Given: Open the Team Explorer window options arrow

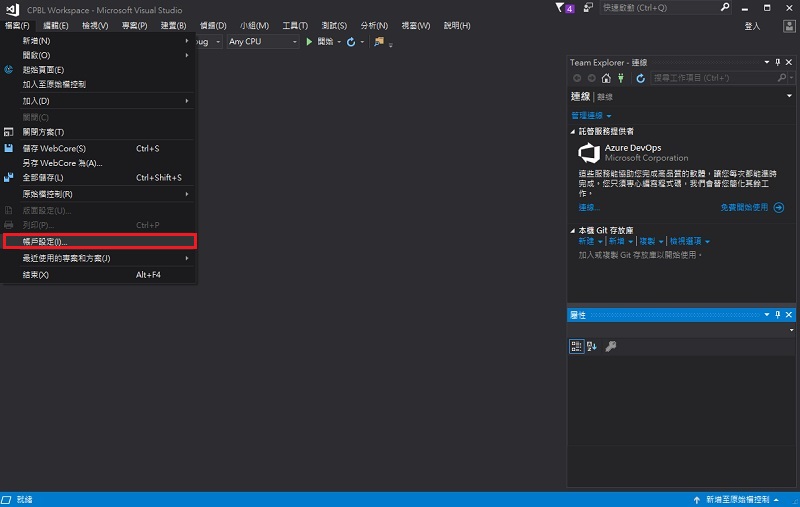Looking at the screenshot, I should (767, 62).
